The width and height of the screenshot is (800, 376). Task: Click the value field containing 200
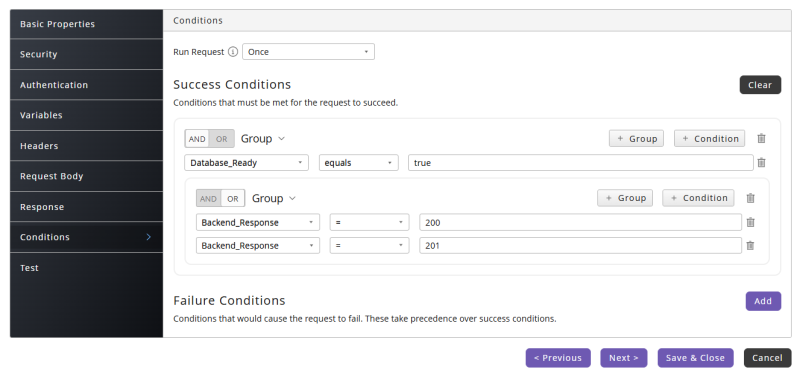point(580,222)
